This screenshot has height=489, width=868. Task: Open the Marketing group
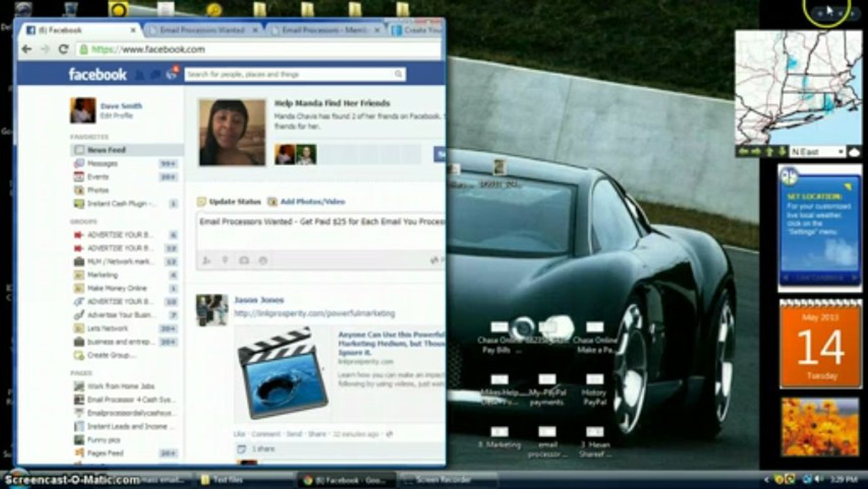(126, 275)
